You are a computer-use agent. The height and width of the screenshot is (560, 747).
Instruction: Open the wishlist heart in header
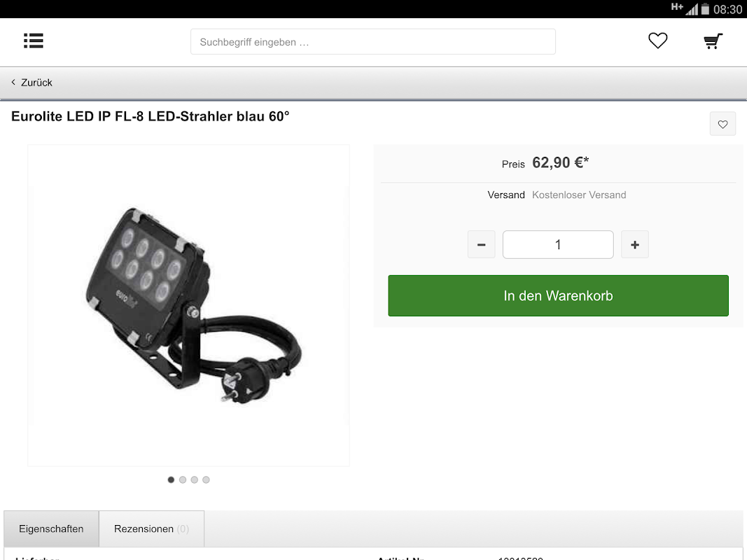pos(657,41)
